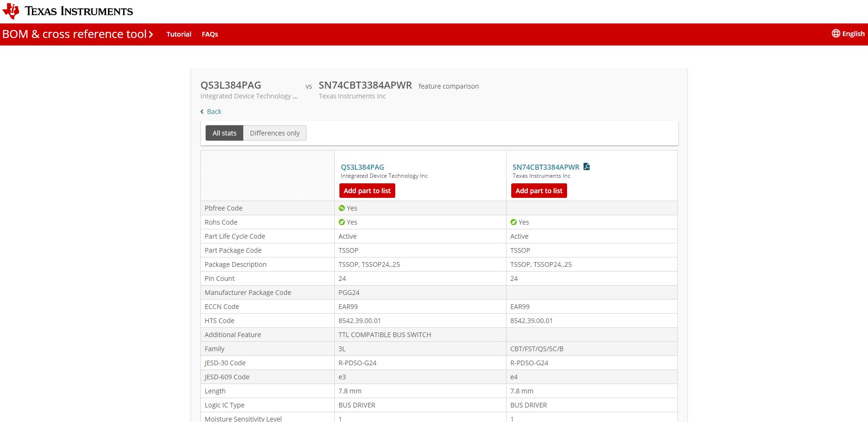
Task: Click the Moisture Sensitivity Level label
Action: tap(243, 419)
